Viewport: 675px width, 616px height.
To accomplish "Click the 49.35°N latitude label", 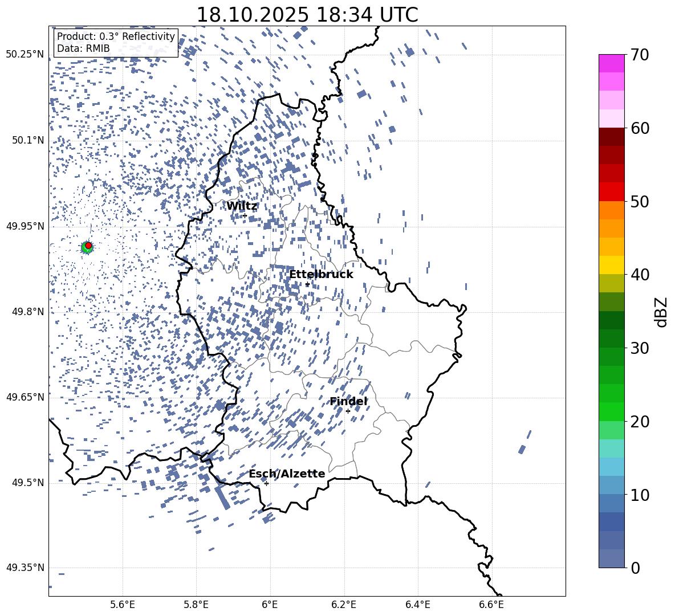I will tap(25, 568).
